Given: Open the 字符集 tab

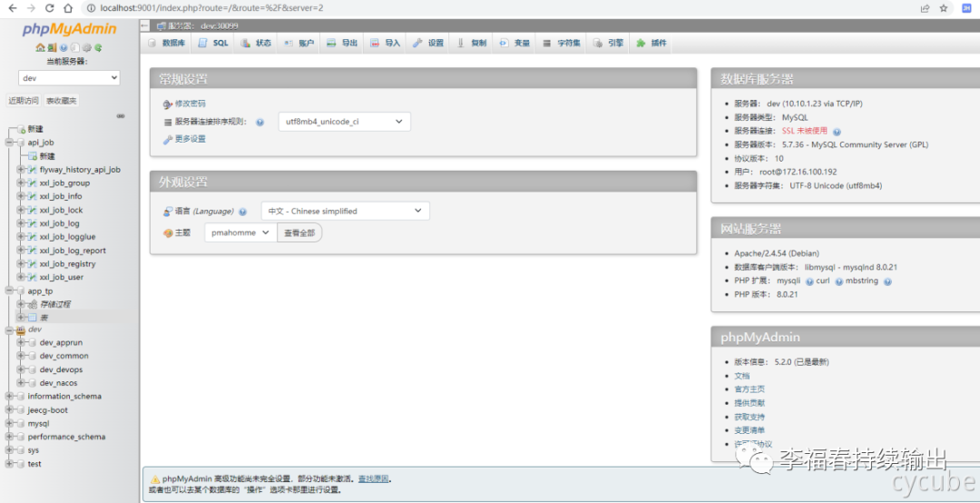Looking at the screenshot, I should click(562, 43).
